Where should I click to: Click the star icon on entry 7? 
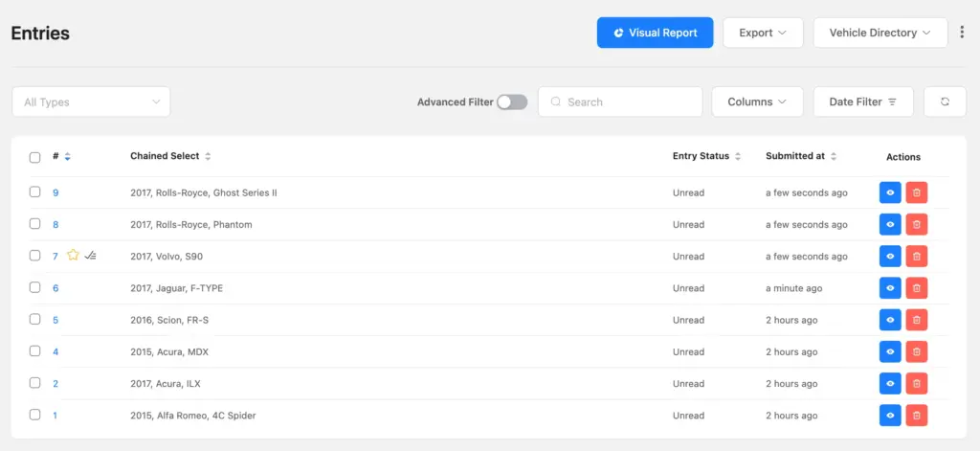73,256
